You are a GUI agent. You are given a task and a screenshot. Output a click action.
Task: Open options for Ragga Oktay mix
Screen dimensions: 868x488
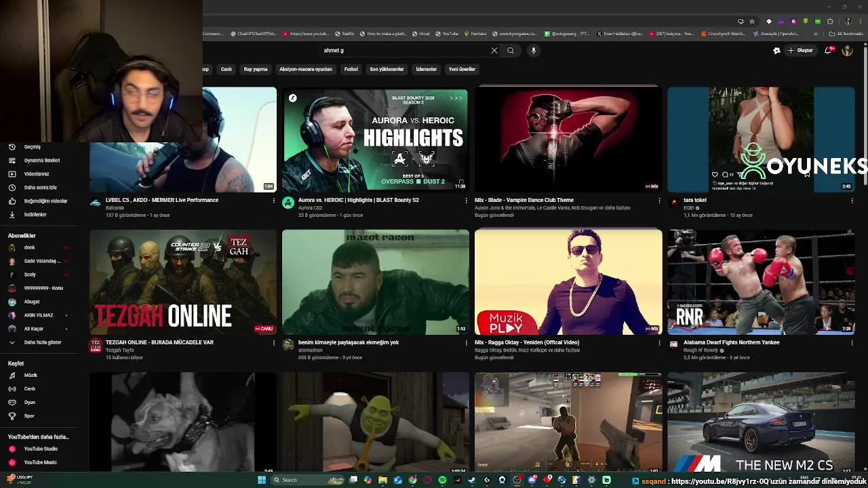click(659, 343)
